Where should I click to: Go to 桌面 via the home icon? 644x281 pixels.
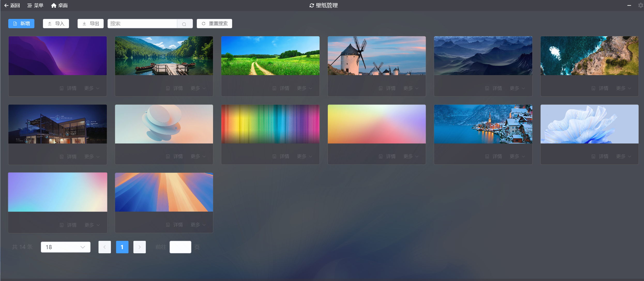59,5
